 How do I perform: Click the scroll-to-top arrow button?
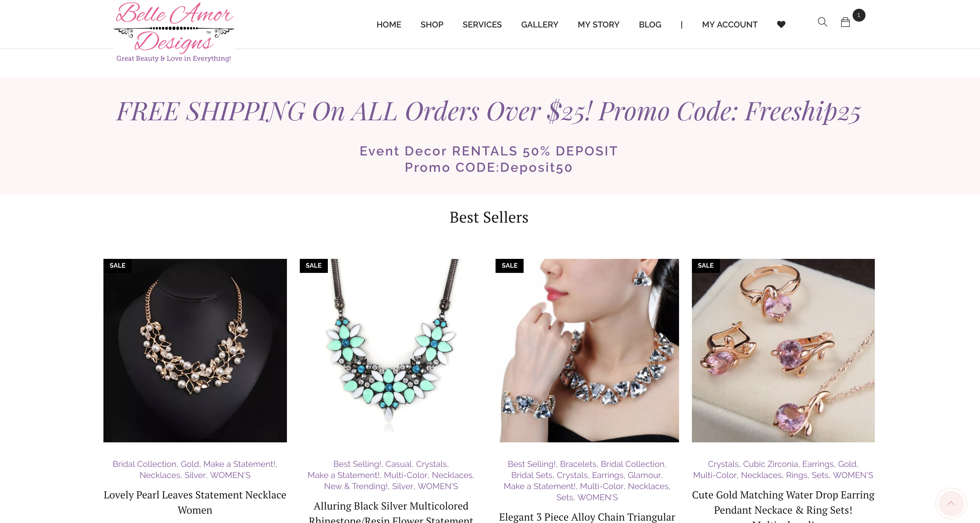point(951,503)
